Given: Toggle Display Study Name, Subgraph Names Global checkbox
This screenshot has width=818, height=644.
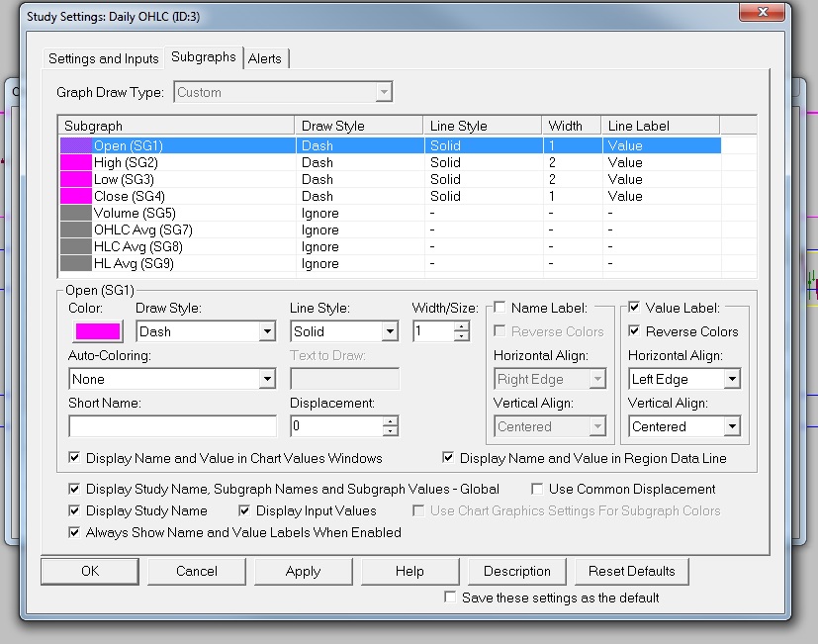Looking at the screenshot, I should pyautogui.click(x=74, y=489).
